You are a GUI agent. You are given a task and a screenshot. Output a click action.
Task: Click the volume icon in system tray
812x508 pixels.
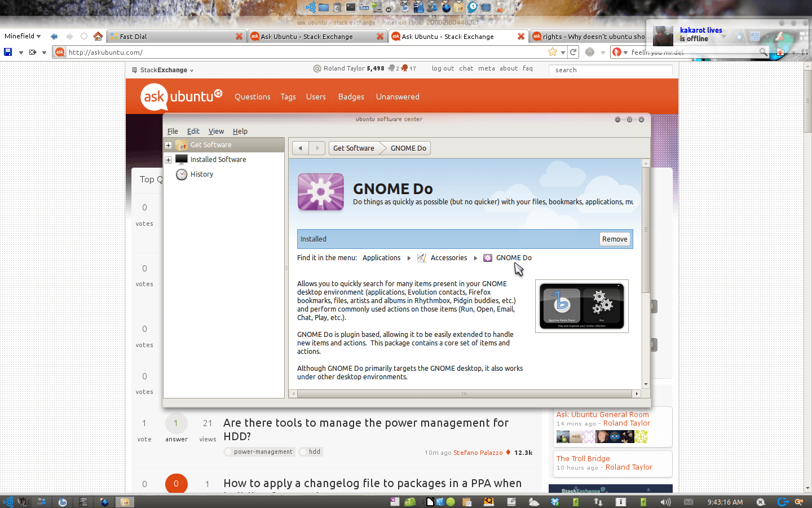click(x=665, y=502)
